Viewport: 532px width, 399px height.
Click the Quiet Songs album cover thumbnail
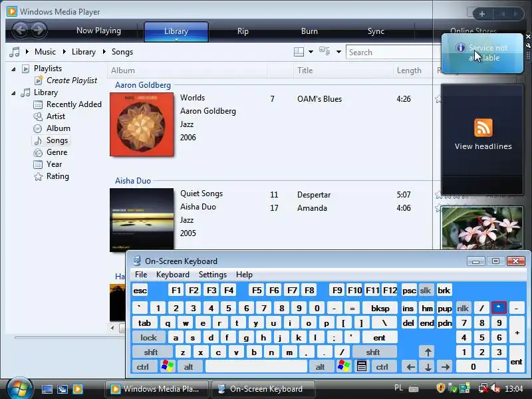click(142, 220)
